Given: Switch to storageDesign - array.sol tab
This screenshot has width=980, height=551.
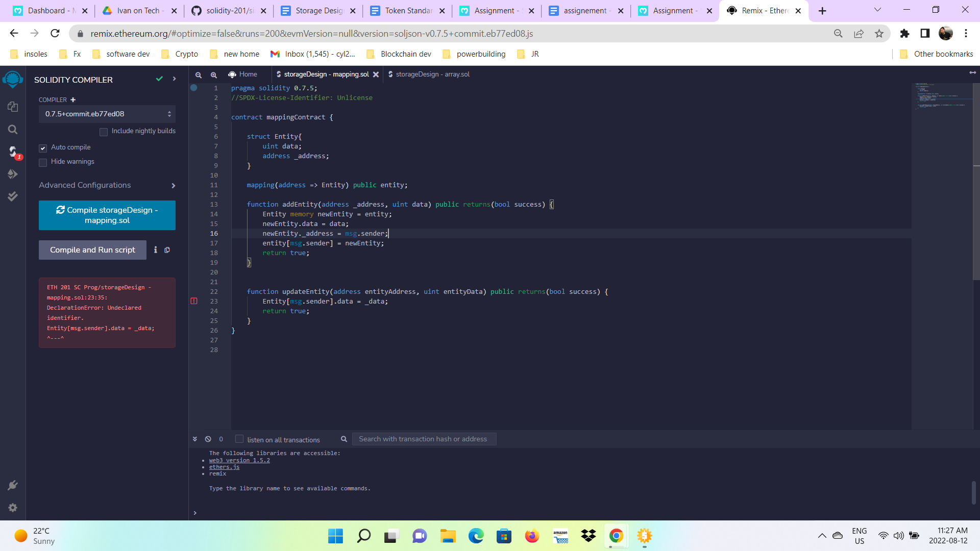Looking at the screenshot, I should coord(429,74).
